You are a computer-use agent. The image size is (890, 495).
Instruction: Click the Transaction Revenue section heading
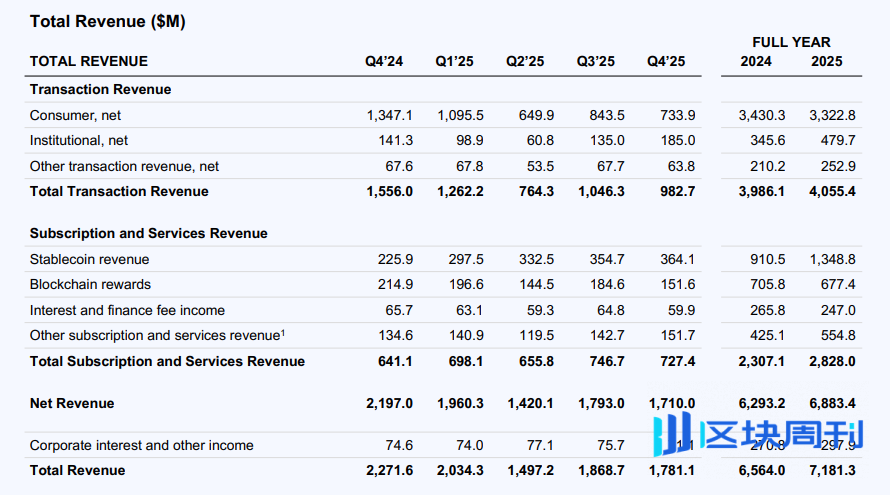click(100, 89)
